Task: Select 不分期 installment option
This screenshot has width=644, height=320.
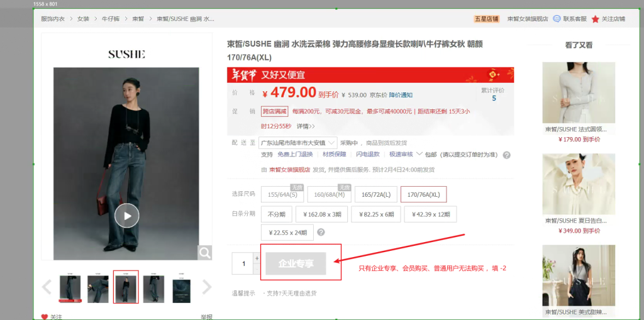Action: pos(277,214)
